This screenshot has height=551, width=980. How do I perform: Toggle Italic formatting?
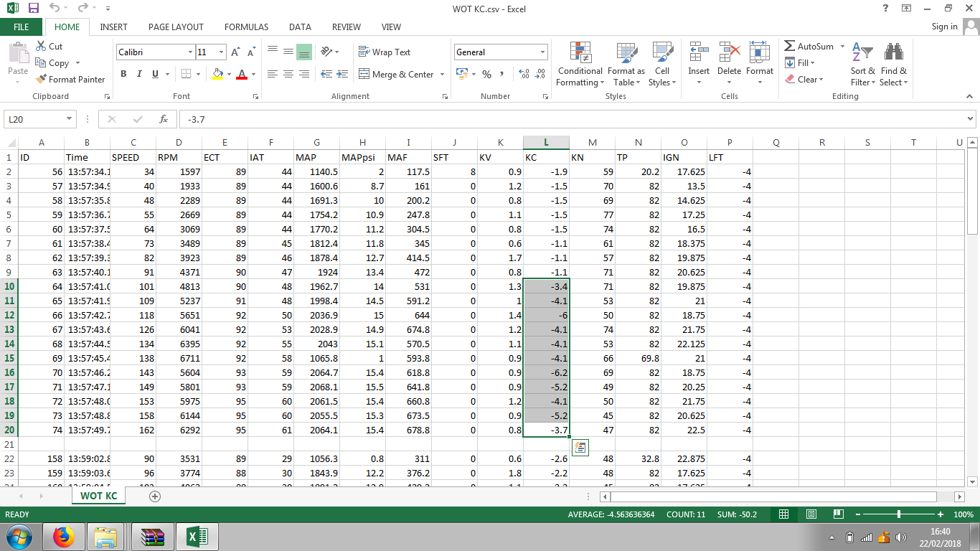tap(139, 74)
